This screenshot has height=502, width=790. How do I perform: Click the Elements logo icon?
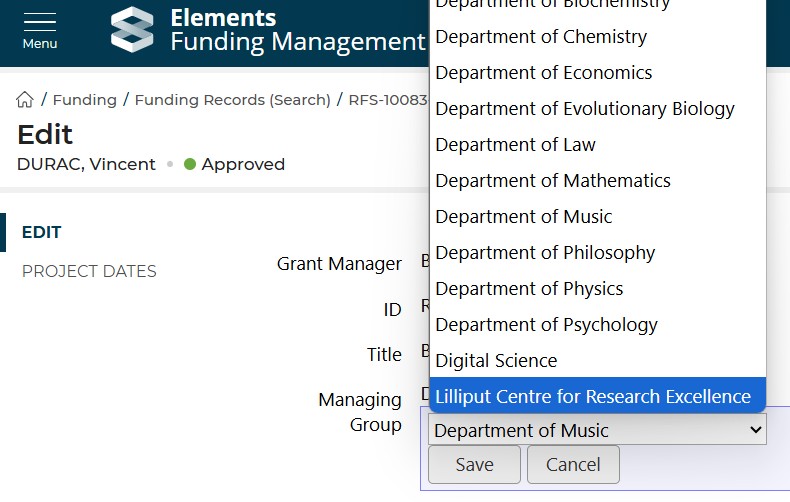(x=132, y=29)
